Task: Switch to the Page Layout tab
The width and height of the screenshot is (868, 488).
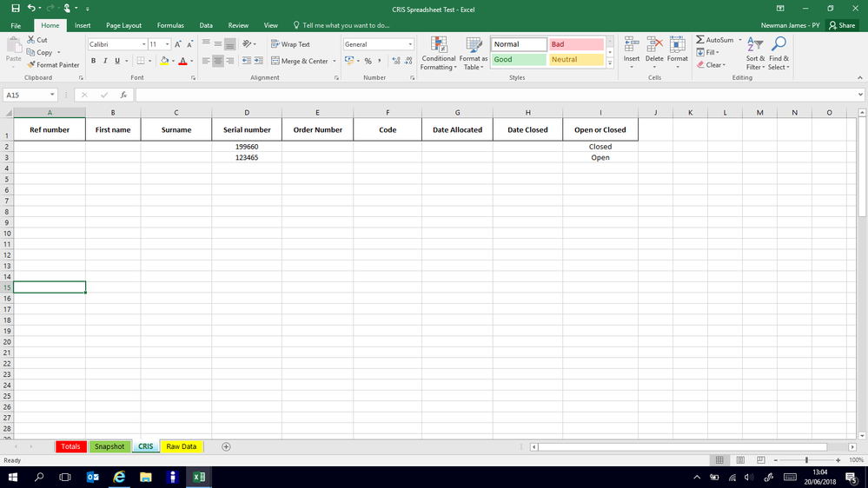Action: point(123,25)
